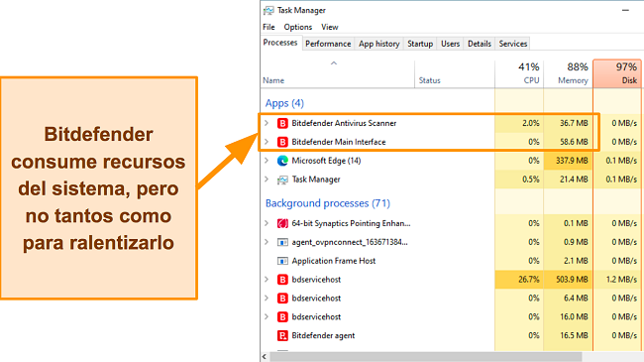The width and height of the screenshot is (644, 362).
Task: Click the 2.0% CPU cell
Action: point(519,123)
